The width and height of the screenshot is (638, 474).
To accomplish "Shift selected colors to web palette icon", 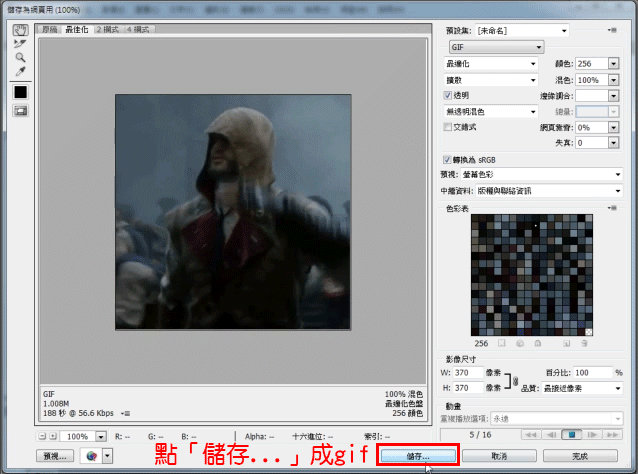I will point(520,343).
